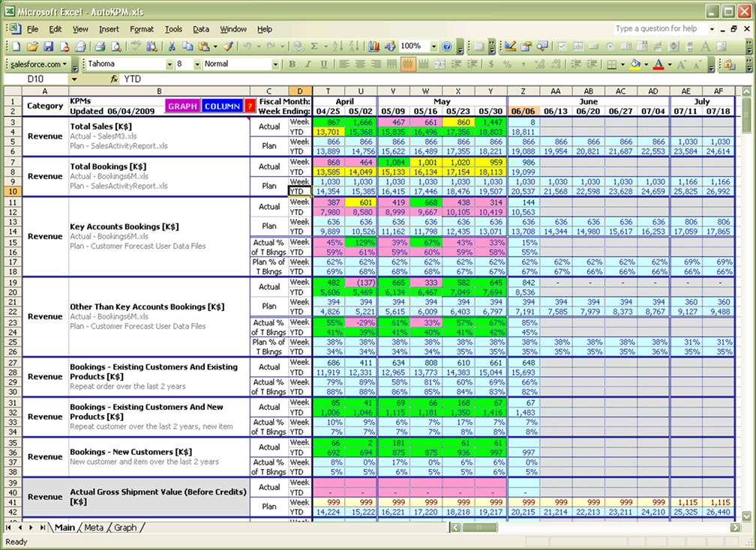The height and width of the screenshot is (550, 756).
Task: Click the Copy icon
Action: point(187,46)
